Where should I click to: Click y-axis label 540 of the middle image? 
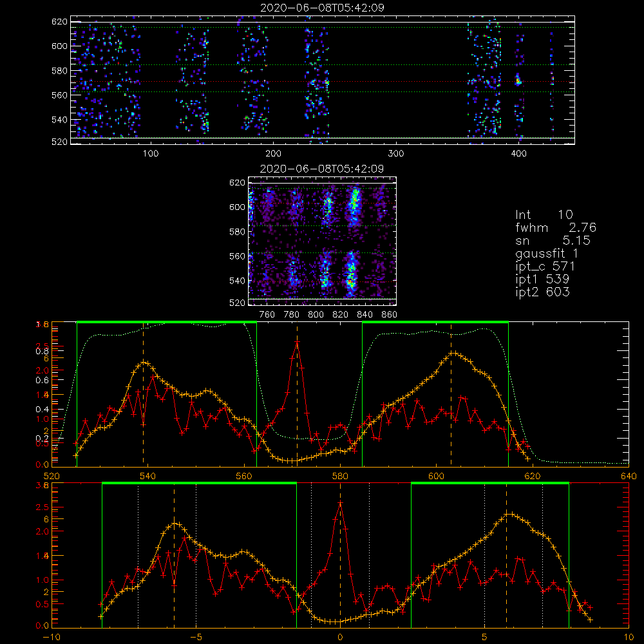238,281
